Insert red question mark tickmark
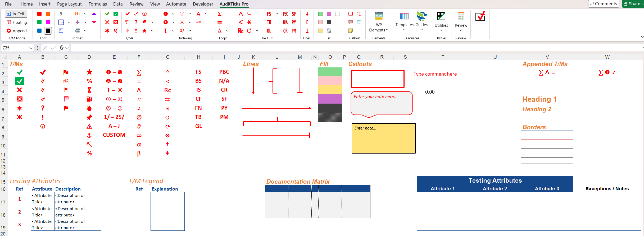Screen dimensions: 644x236 click(136, 22)
